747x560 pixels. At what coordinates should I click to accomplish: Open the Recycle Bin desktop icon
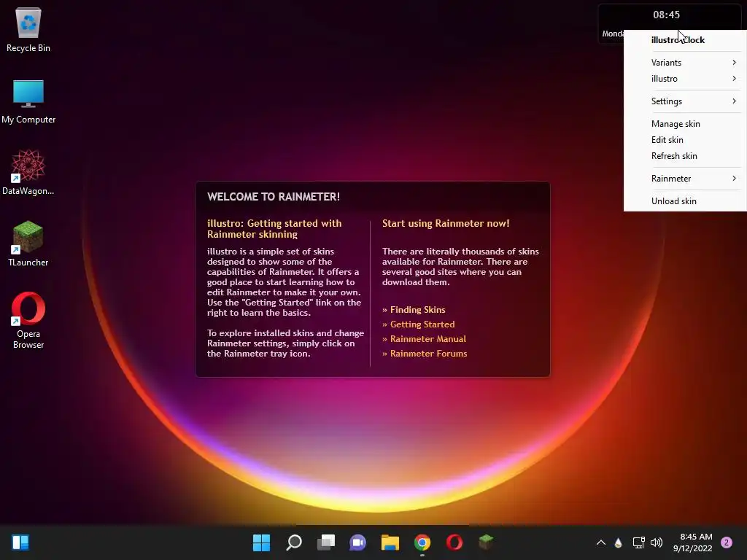click(28, 29)
